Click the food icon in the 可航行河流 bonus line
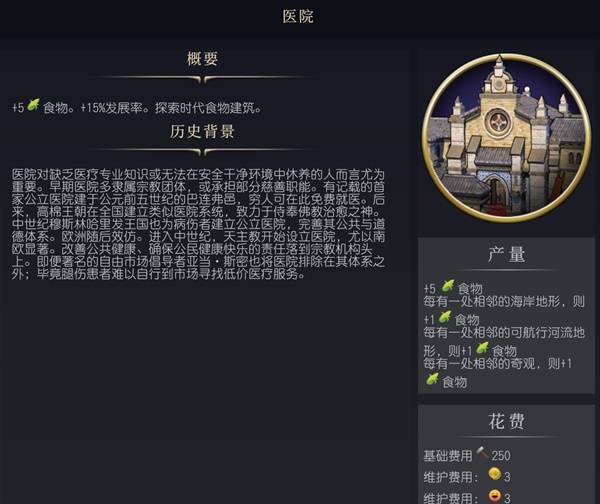The image size is (600, 504). (x=483, y=349)
